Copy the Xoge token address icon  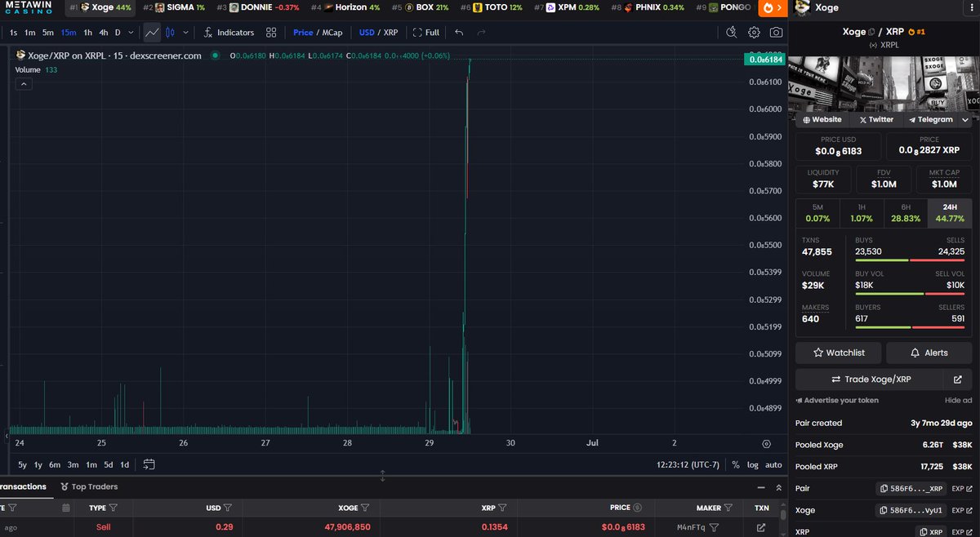[x=872, y=32]
